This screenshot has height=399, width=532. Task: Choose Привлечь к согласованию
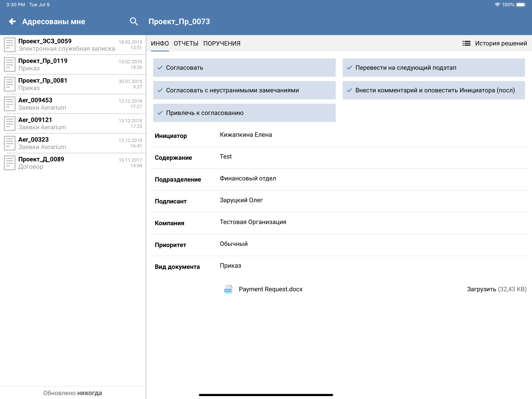coord(244,113)
